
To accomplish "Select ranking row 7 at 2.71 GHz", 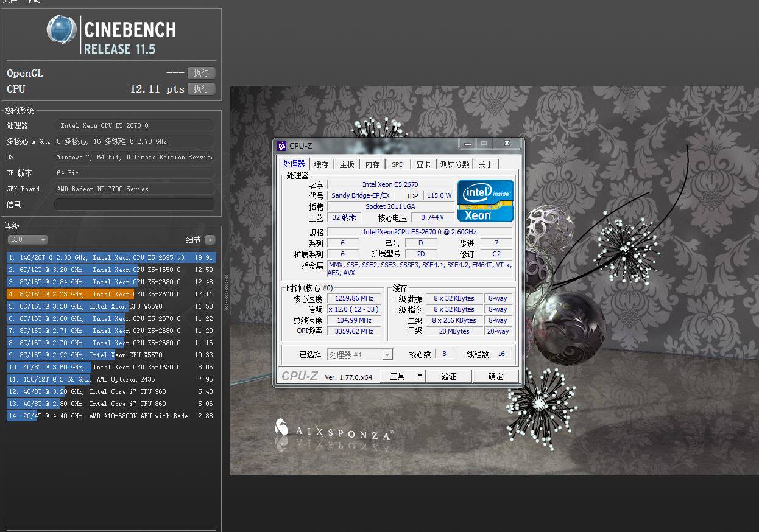I will (x=111, y=331).
